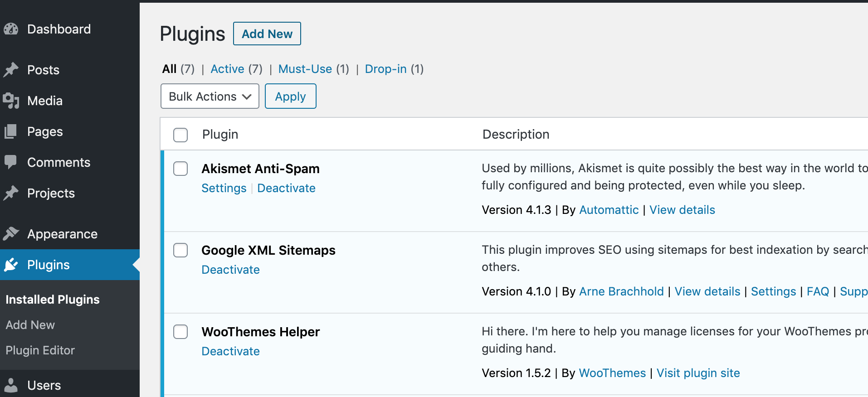Open Visit plugin site for WooThemes
The height and width of the screenshot is (397, 868).
698,373
